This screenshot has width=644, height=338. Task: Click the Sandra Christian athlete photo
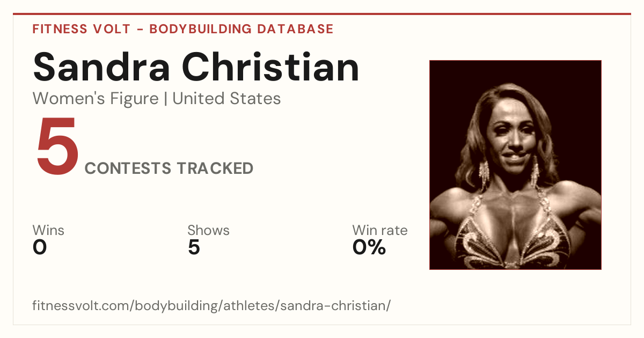(x=515, y=165)
